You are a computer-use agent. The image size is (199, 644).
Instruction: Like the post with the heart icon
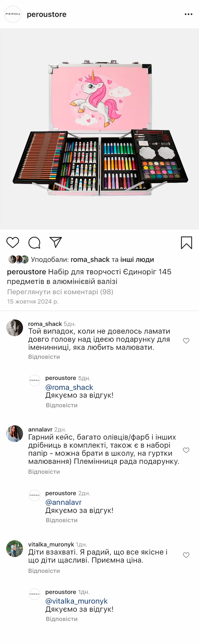[13, 242]
